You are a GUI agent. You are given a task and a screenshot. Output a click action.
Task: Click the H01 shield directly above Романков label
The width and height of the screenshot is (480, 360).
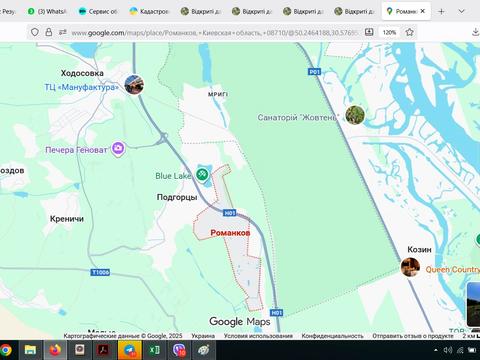(x=230, y=213)
